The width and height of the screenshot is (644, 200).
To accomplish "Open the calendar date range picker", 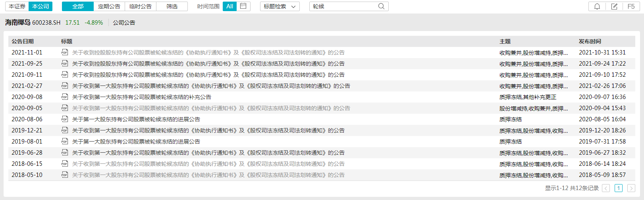I will click(243, 6).
